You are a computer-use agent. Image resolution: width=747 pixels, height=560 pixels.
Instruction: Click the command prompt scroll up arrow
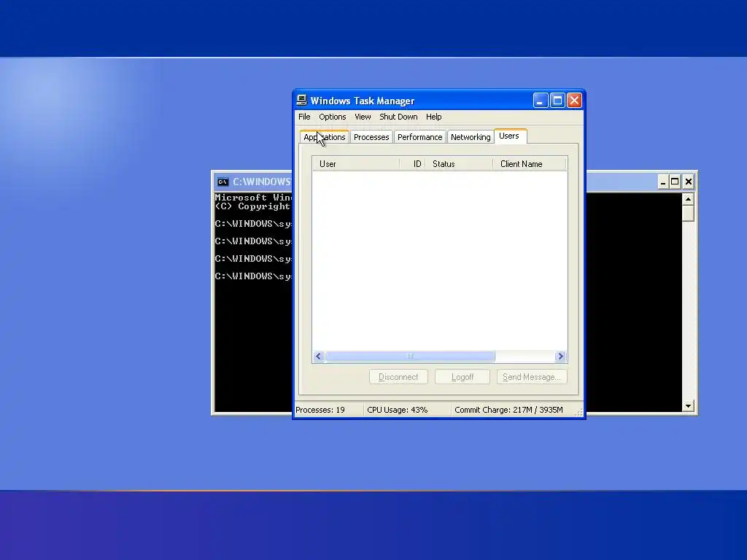688,198
